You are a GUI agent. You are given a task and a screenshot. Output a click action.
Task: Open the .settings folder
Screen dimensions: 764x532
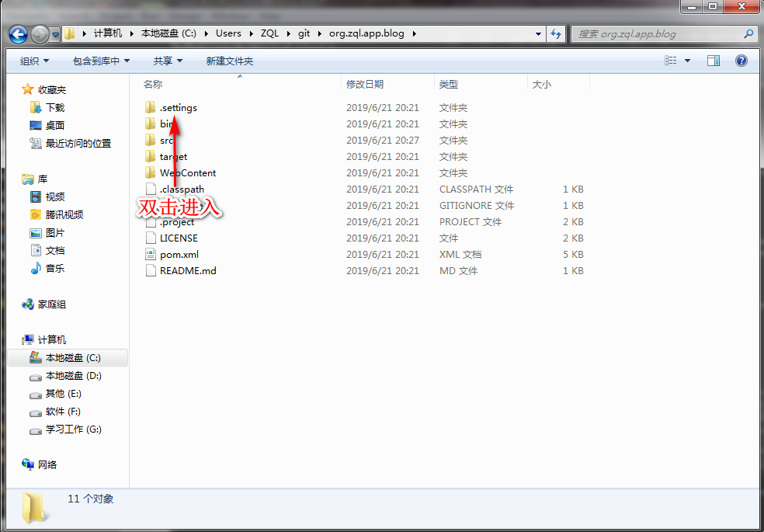click(x=178, y=107)
